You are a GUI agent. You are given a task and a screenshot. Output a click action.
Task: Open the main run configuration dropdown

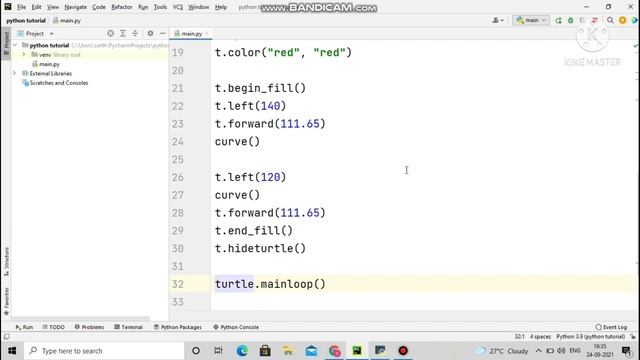(x=531, y=20)
